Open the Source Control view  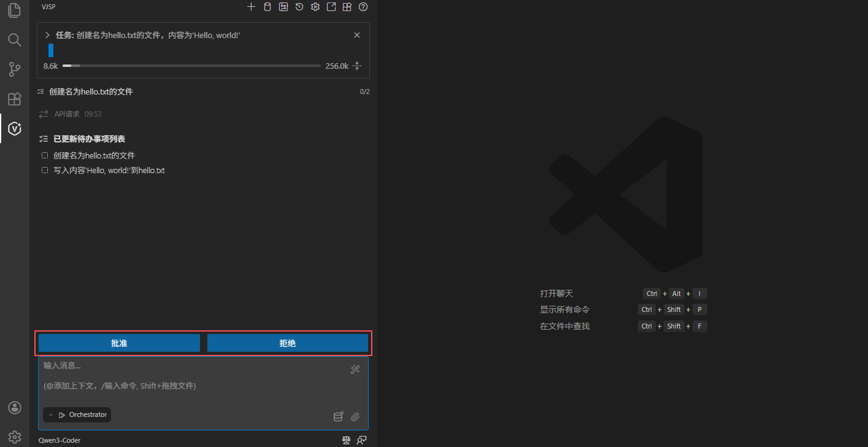coord(14,69)
